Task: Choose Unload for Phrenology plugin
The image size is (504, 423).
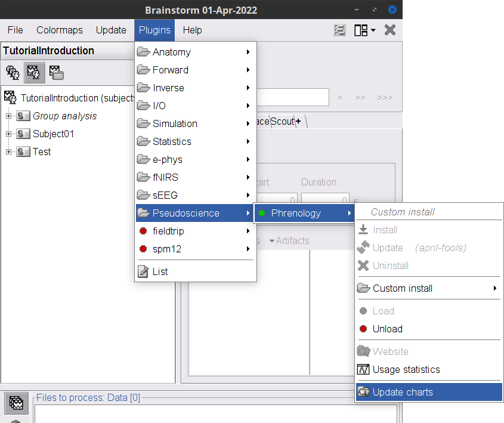Action: coord(429,329)
